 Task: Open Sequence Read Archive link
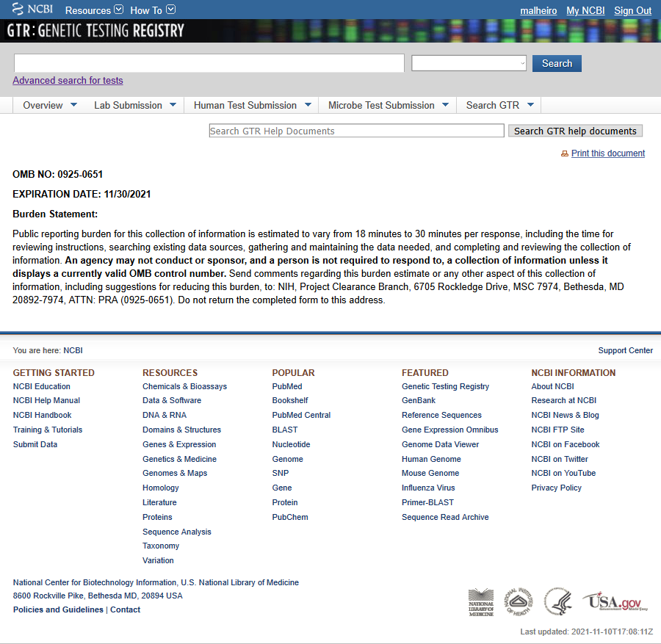[x=445, y=517]
